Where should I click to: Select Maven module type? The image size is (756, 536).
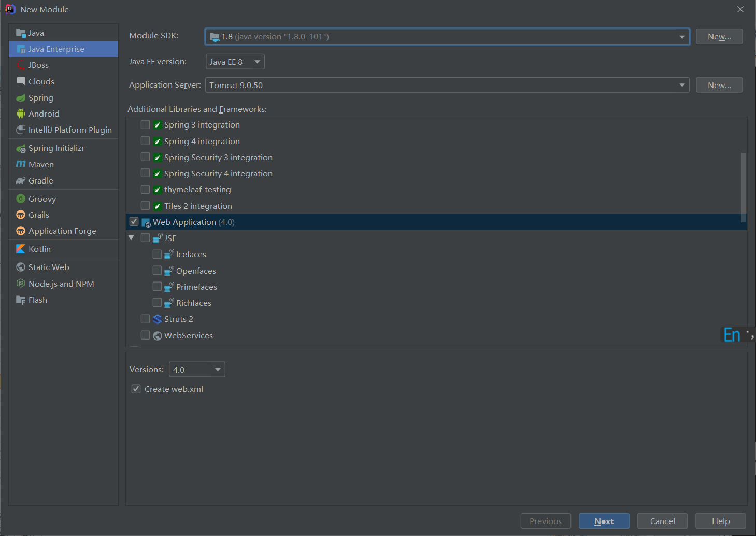[x=63, y=164]
